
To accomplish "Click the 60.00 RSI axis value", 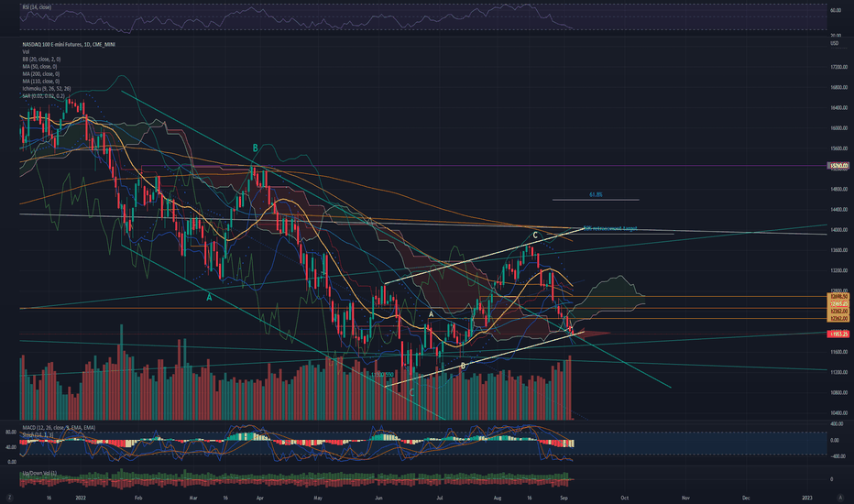I will [x=836, y=10].
